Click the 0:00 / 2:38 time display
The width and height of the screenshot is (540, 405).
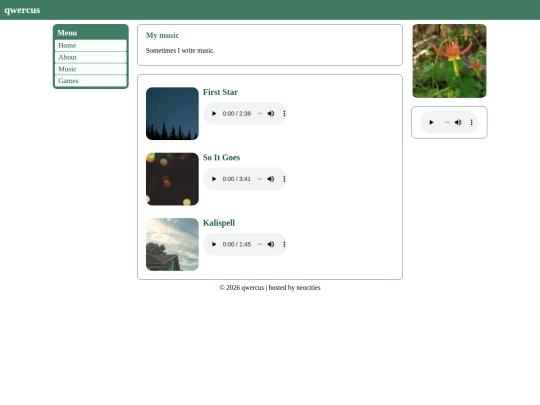237,113
